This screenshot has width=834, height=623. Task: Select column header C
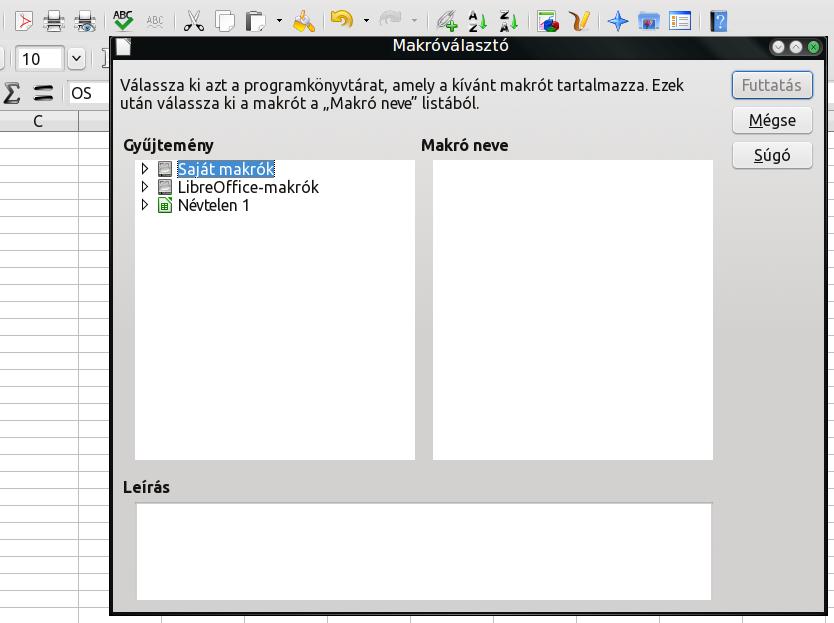coord(38,121)
